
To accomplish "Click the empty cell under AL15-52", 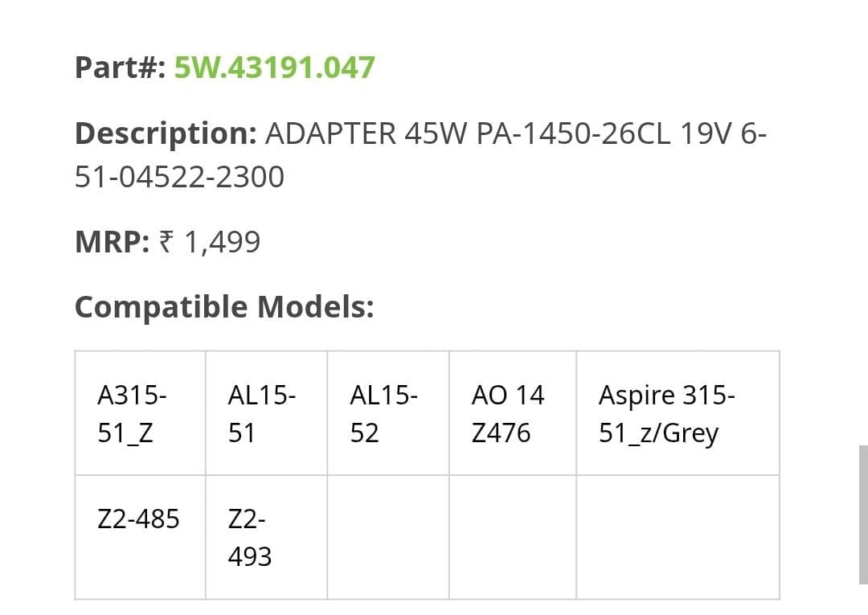I will click(x=388, y=537).
